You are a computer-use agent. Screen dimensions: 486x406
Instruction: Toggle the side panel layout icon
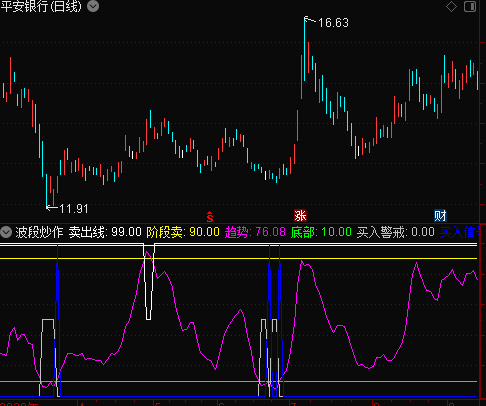point(470,7)
